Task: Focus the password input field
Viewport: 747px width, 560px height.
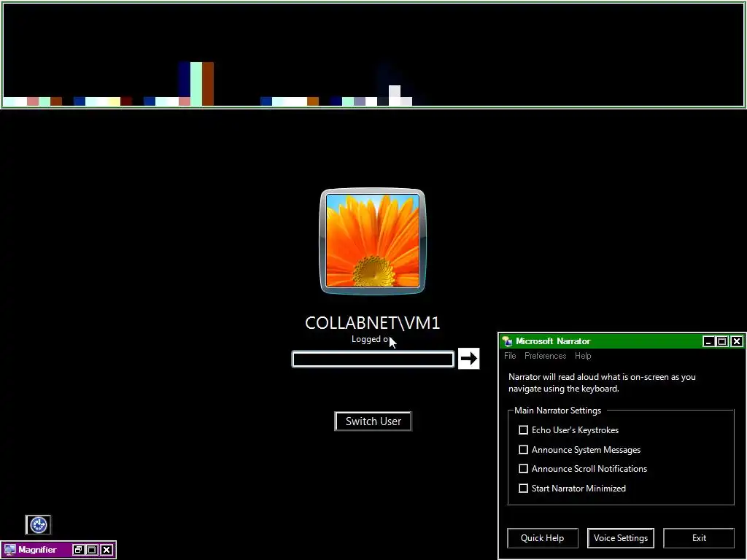Action: point(373,359)
